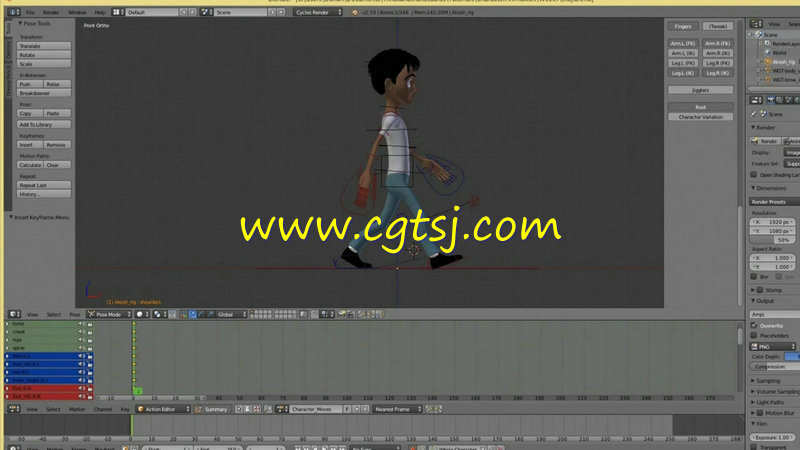Open the Channel menu in dopesheet header
The width and height of the screenshot is (800, 450).
click(x=103, y=409)
